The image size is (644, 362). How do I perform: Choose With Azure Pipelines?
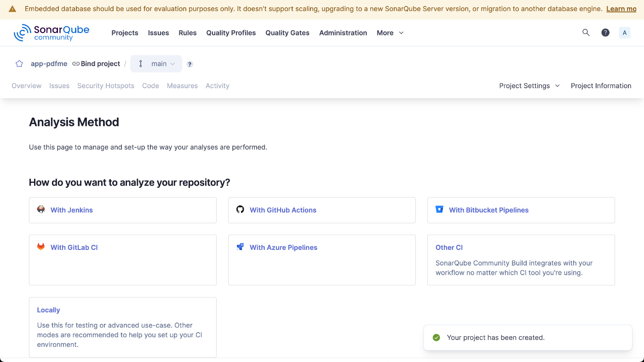pos(322,260)
